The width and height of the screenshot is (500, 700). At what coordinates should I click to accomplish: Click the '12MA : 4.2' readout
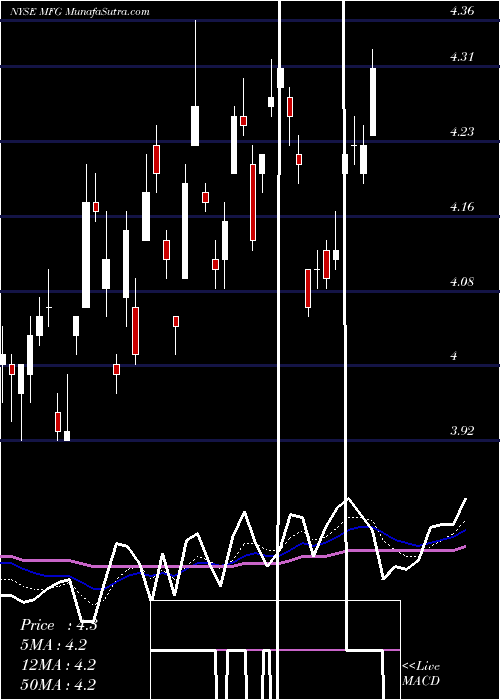tap(58, 665)
